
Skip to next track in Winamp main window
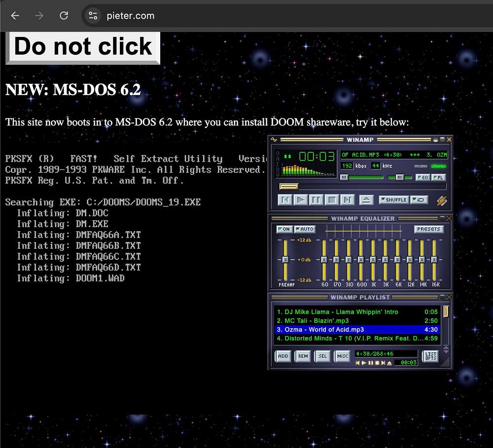click(x=348, y=200)
